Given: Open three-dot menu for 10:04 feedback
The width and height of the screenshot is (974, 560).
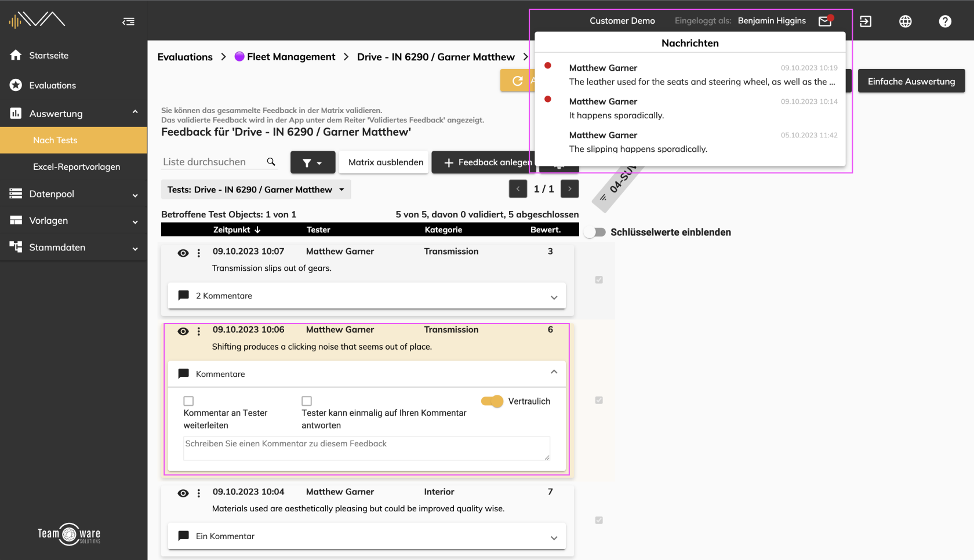Looking at the screenshot, I should tap(199, 493).
